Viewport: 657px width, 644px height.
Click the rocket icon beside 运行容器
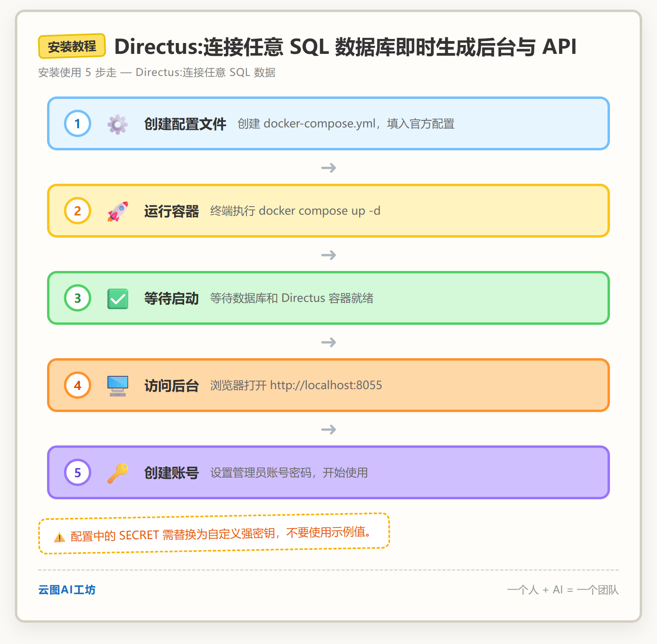click(x=118, y=211)
